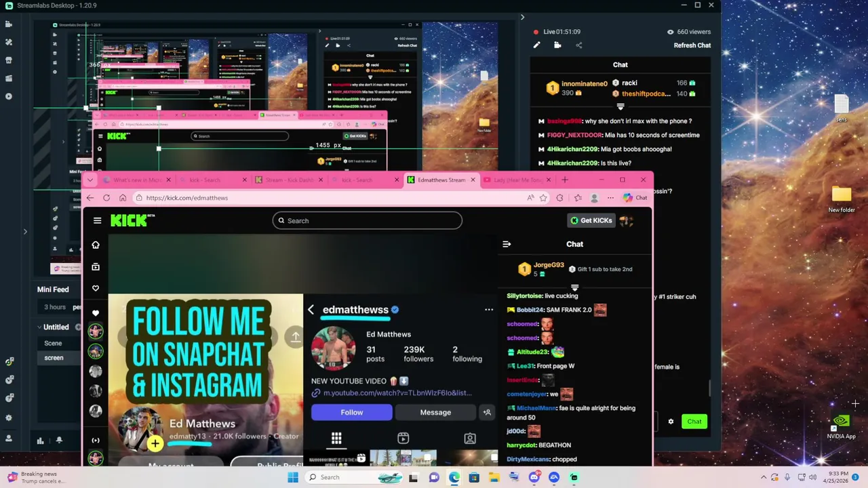Collapse the Kick chat panel icon
Screen dimensions: 868x488
507,244
